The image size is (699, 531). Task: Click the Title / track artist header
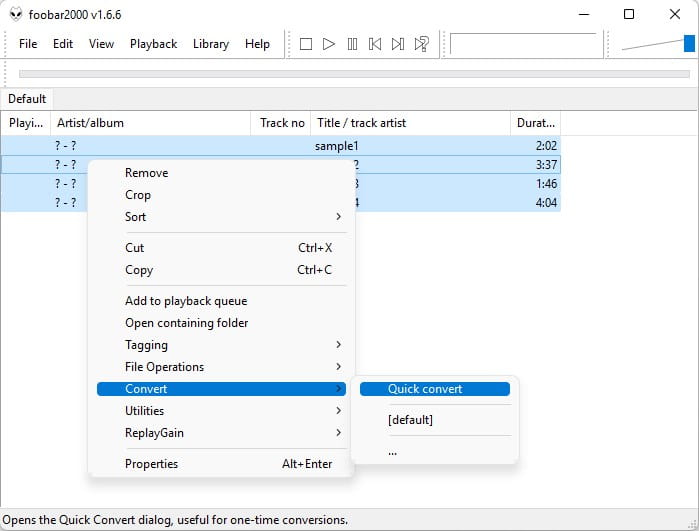click(x=411, y=123)
